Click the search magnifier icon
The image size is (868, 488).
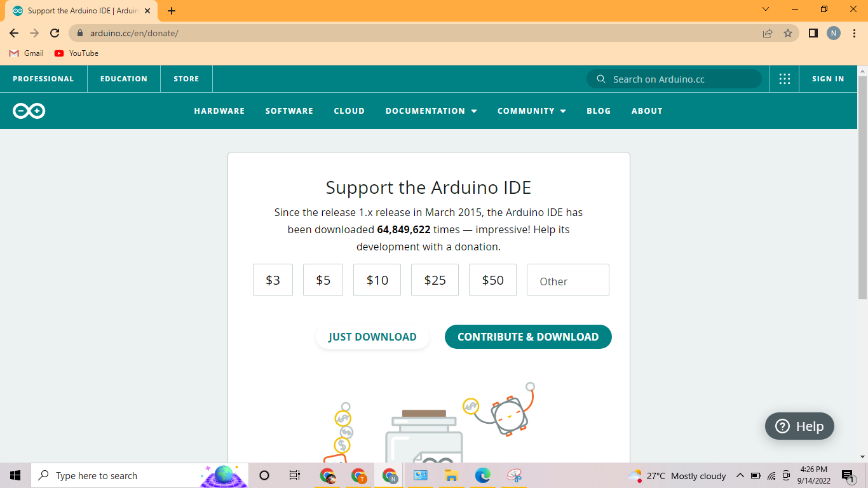601,79
